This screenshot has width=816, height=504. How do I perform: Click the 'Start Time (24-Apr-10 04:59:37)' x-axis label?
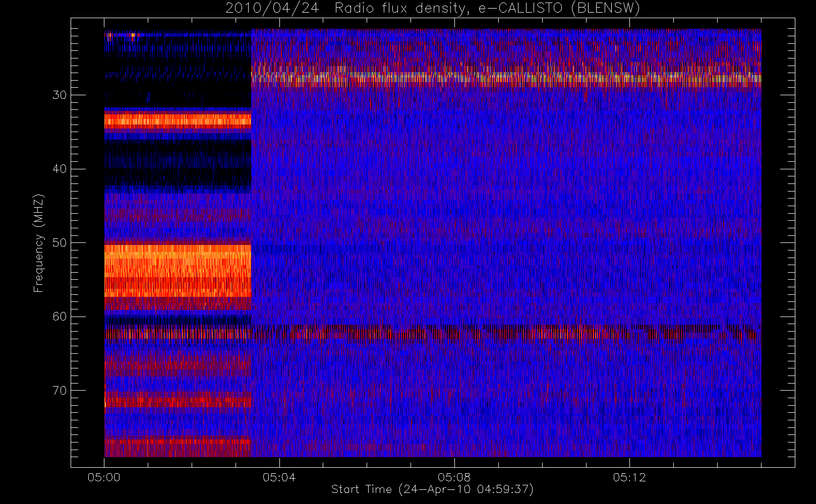pos(432,489)
